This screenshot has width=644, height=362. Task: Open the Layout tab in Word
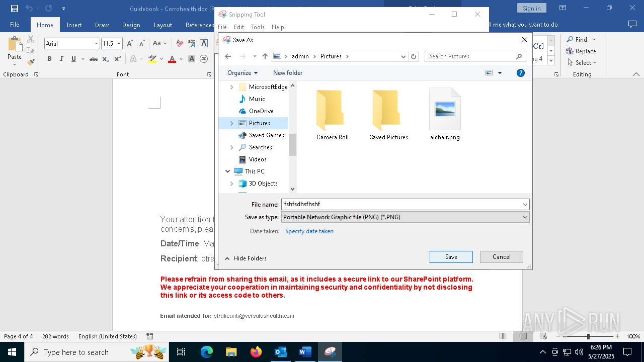163,25
